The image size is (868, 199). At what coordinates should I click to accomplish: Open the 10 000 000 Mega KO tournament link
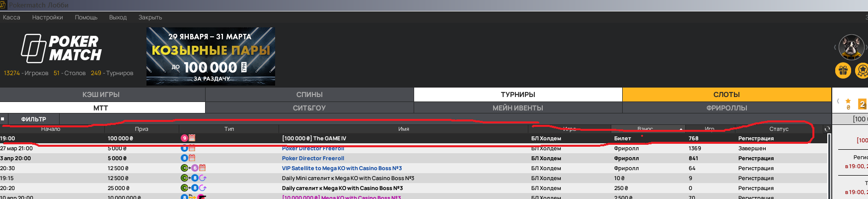click(x=341, y=198)
